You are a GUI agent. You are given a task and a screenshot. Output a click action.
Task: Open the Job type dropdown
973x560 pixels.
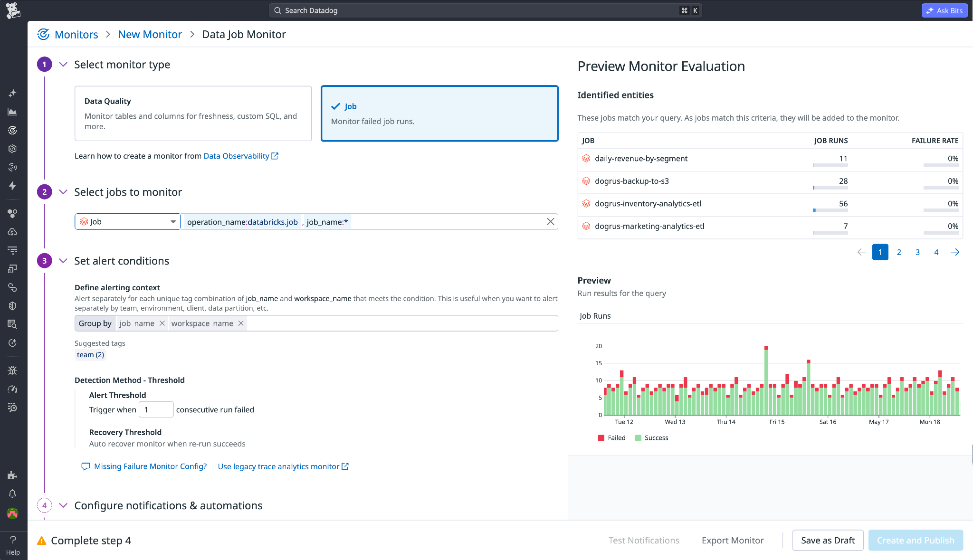pos(127,222)
